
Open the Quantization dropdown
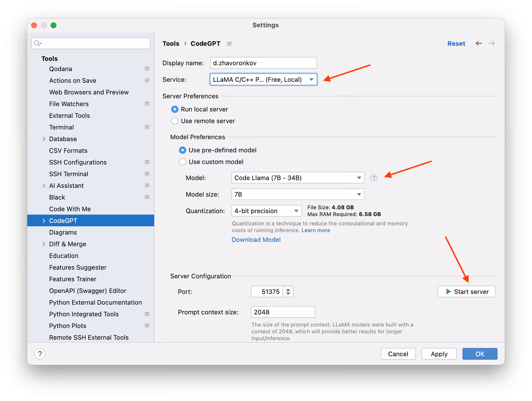click(267, 211)
